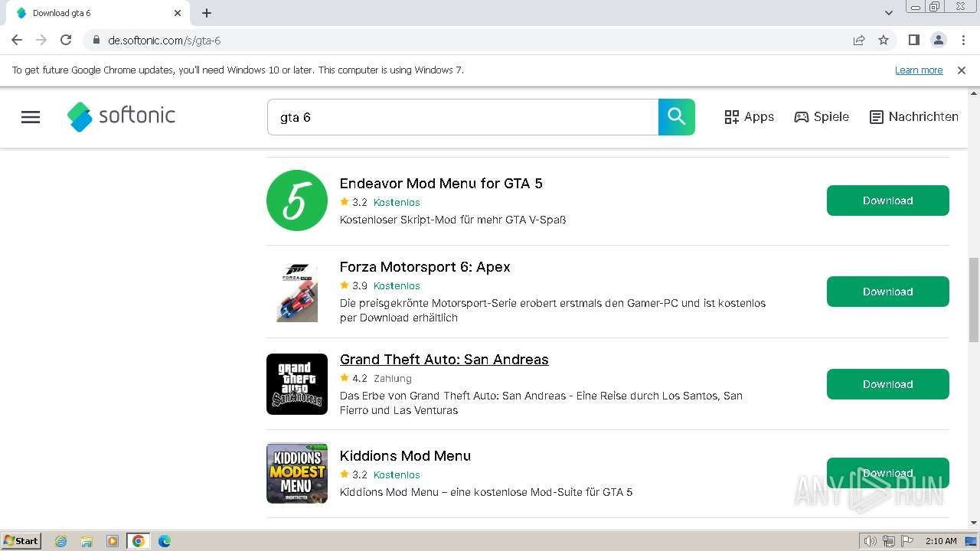Viewport: 980px width, 551px height.
Task: Dismiss the Chrome update notification bar
Action: pos(962,70)
